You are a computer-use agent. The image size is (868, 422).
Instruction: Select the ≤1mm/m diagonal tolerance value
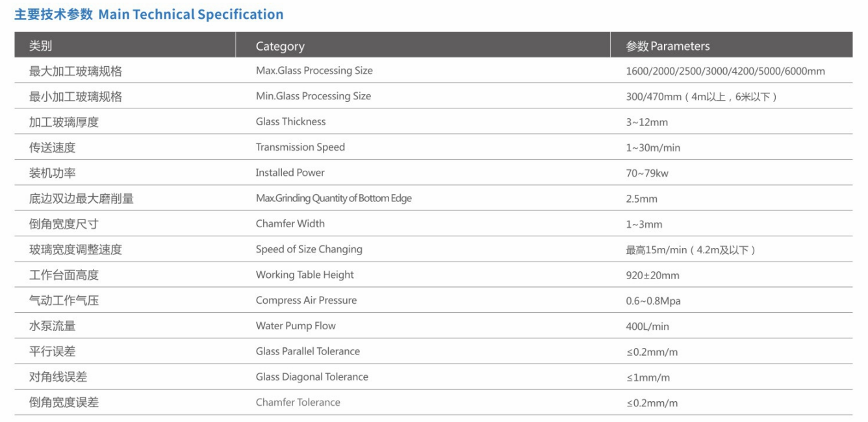coord(648,377)
